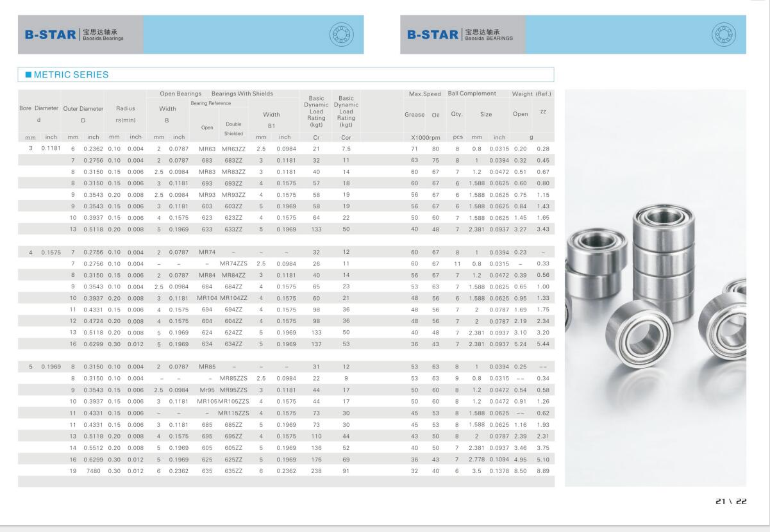Select the MR63ZZ bearing reference cell
The image size is (770, 532).
tap(233, 149)
